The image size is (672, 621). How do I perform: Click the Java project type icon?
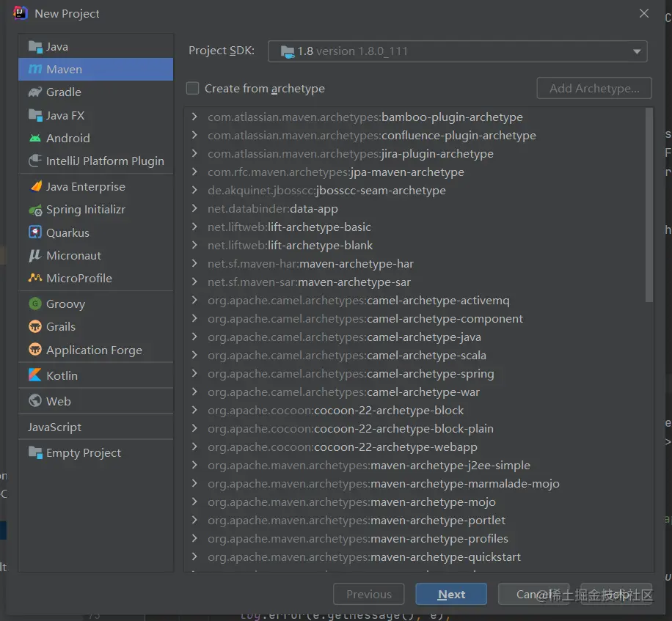(35, 46)
